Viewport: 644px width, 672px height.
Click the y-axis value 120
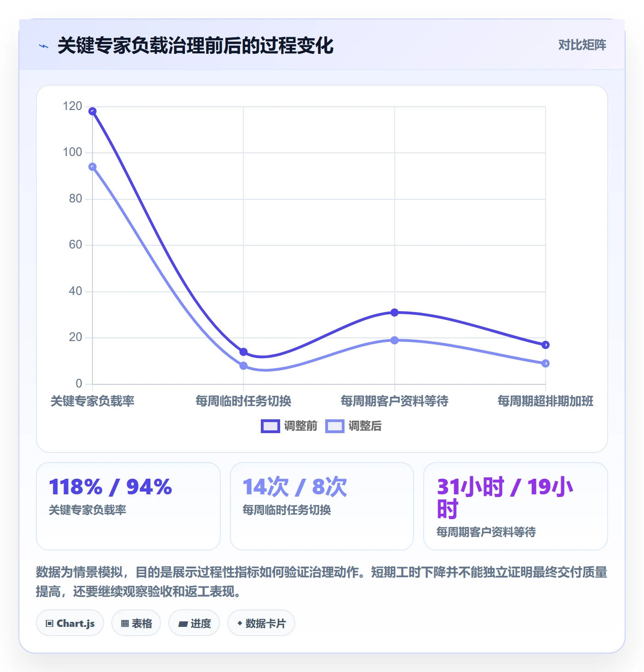click(72, 106)
